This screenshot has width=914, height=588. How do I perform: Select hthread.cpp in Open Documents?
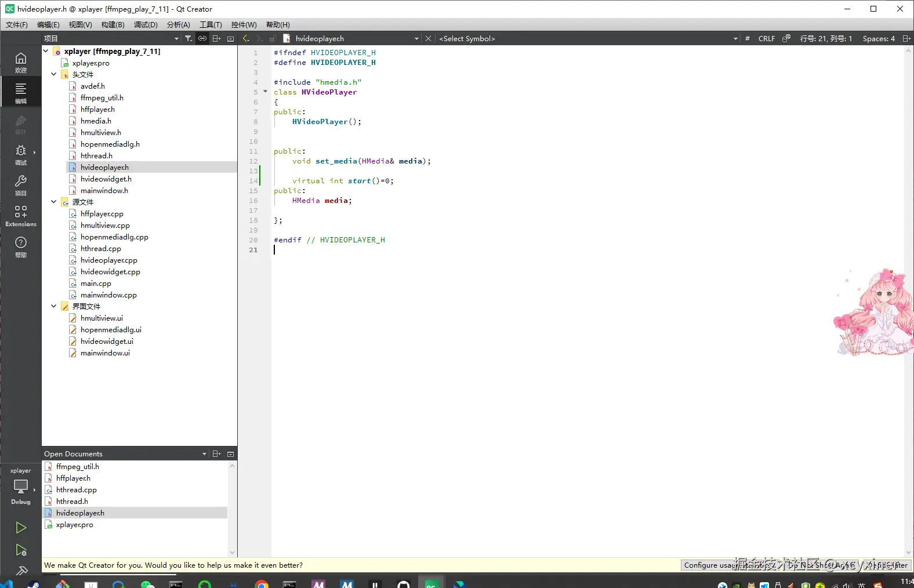click(76, 489)
